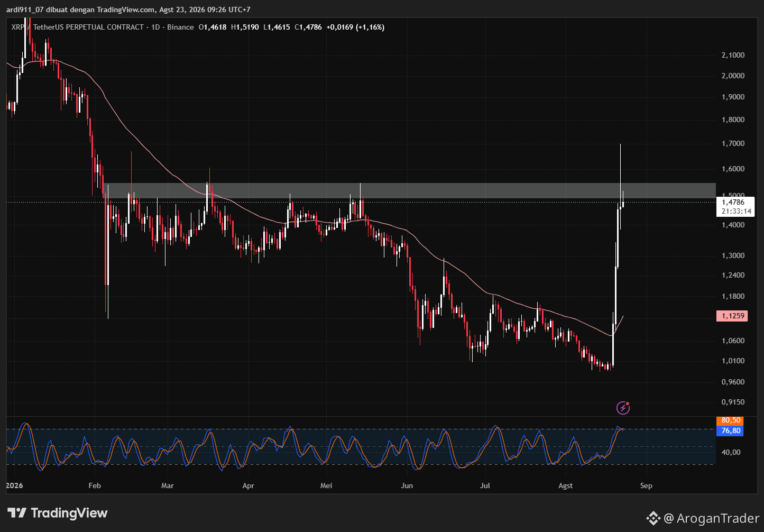Screen dimensions: 764x532
Task: Click the low value L1,4615
Action: [x=277, y=27]
